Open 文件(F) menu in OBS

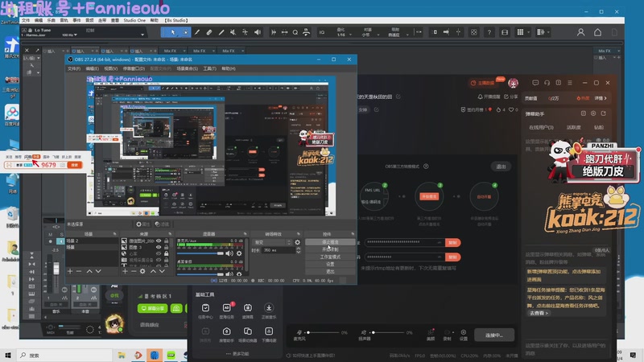click(x=74, y=68)
